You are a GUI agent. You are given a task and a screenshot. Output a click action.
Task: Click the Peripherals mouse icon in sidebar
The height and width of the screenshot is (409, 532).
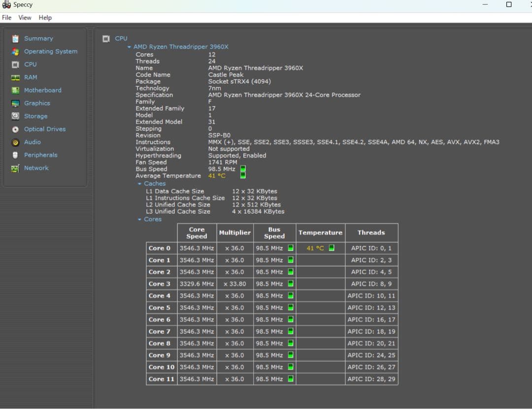[x=15, y=156]
